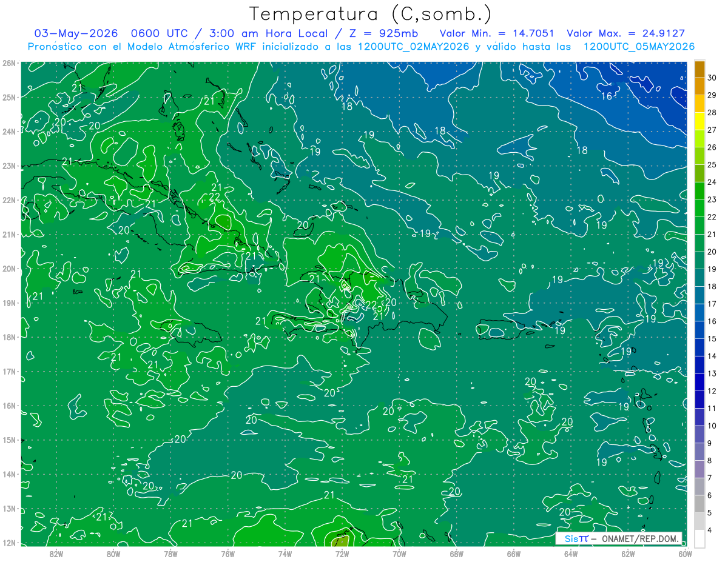Click the 16 contour label near top right
The height and width of the screenshot is (562, 728).
coord(606,96)
